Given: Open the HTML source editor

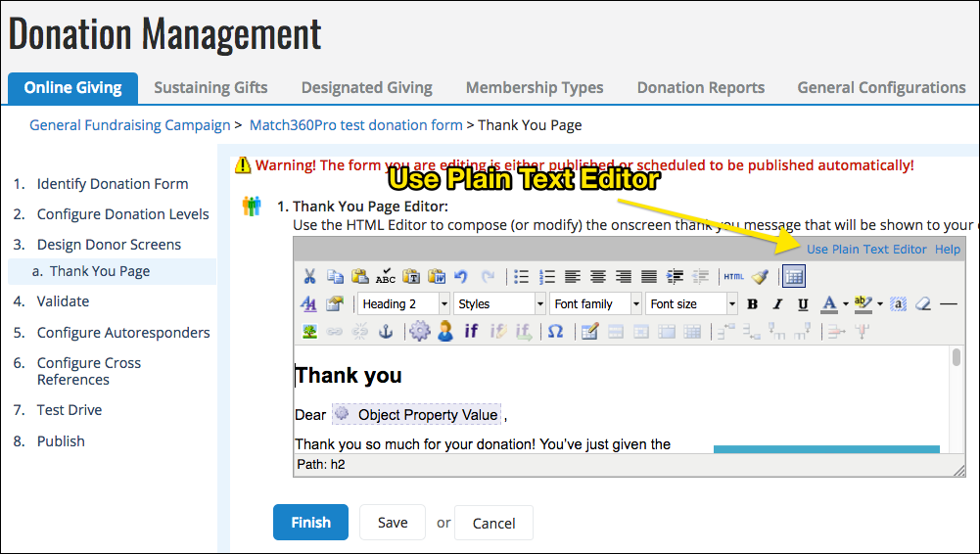Looking at the screenshot, I should pos(733,276).
